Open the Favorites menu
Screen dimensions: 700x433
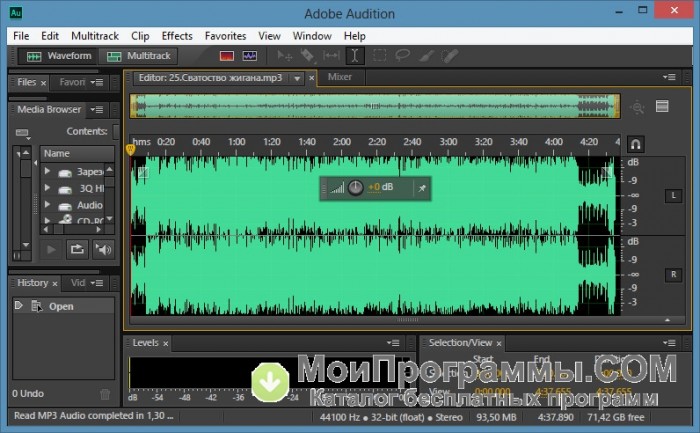(x=225, y=36)
